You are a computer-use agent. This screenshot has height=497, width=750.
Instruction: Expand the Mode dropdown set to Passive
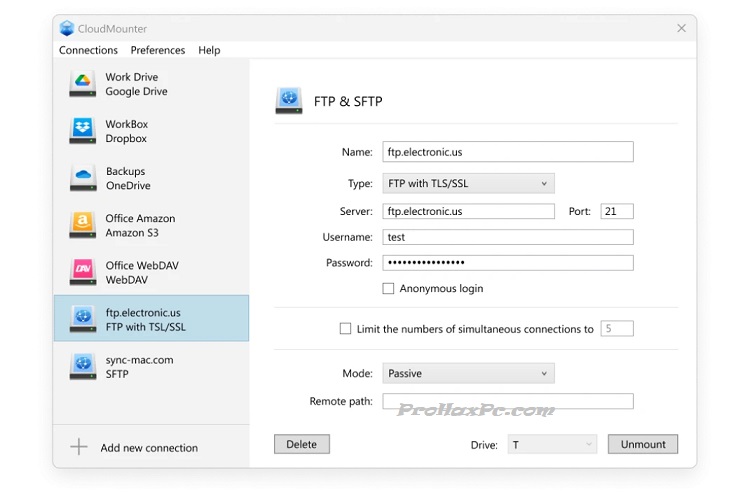468,373
